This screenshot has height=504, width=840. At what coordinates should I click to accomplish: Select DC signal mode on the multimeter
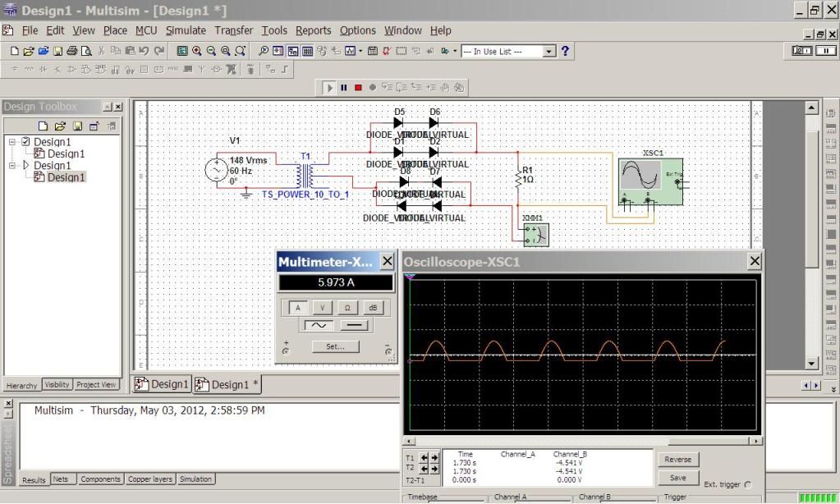coord(354,325)
